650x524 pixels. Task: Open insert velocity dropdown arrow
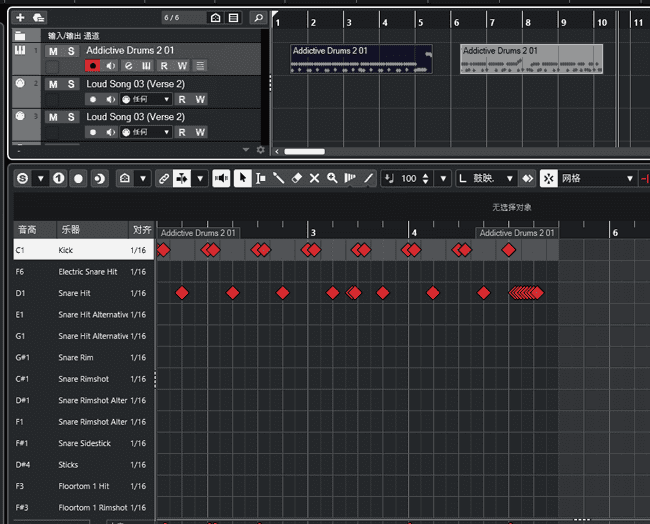(x=443, y=179)
